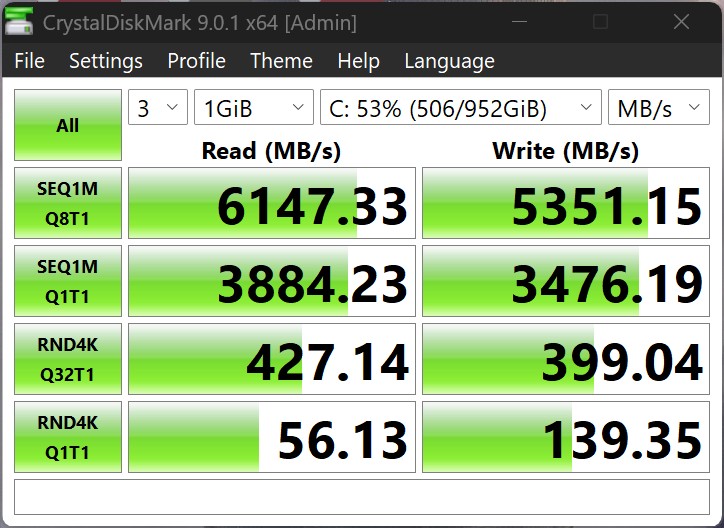Open the C: 53% drive selection dropdown

coord(461,107)
